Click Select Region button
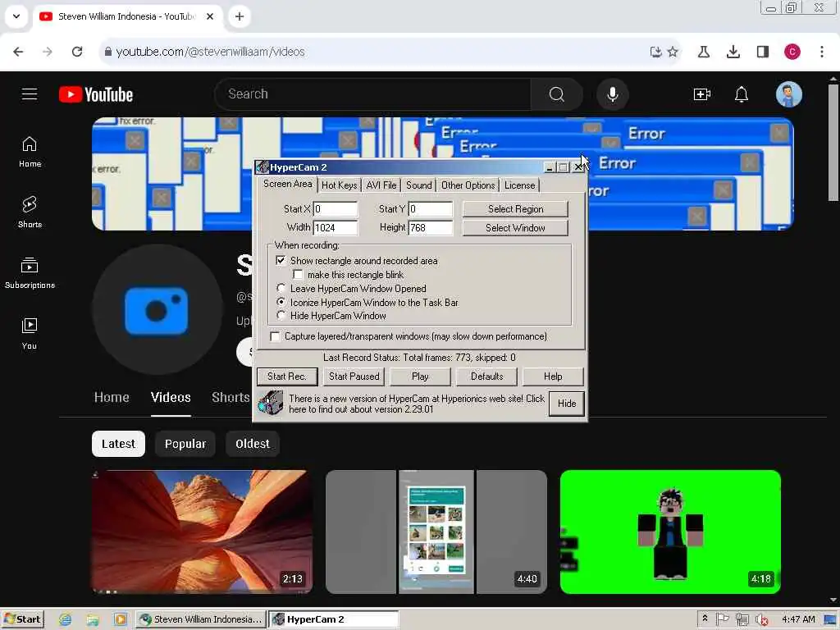The width and height of the screenshot is (840, 630). pyautogui.click(x=515, y=209)
